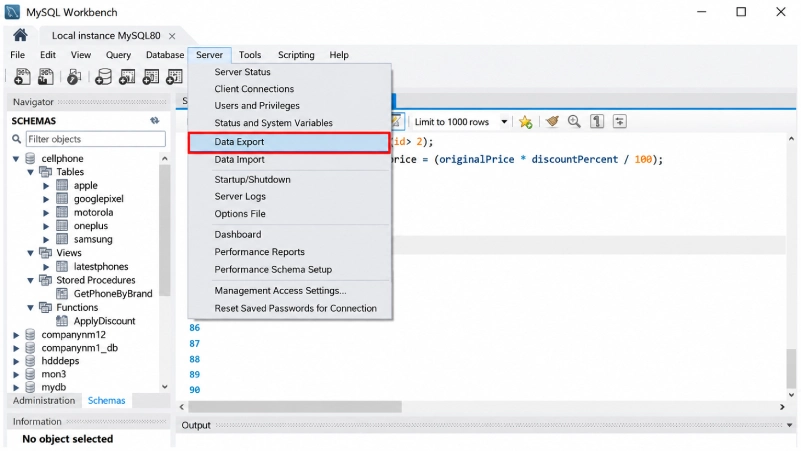Expand the motorola table
Screen dimensions: 801x451
(46, 212)
